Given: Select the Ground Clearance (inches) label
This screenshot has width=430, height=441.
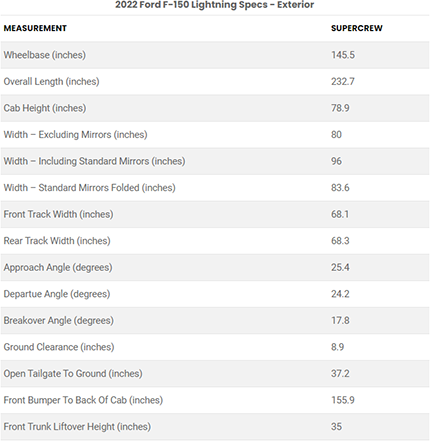Looking at the screenshot, I should tap(59, 347).
